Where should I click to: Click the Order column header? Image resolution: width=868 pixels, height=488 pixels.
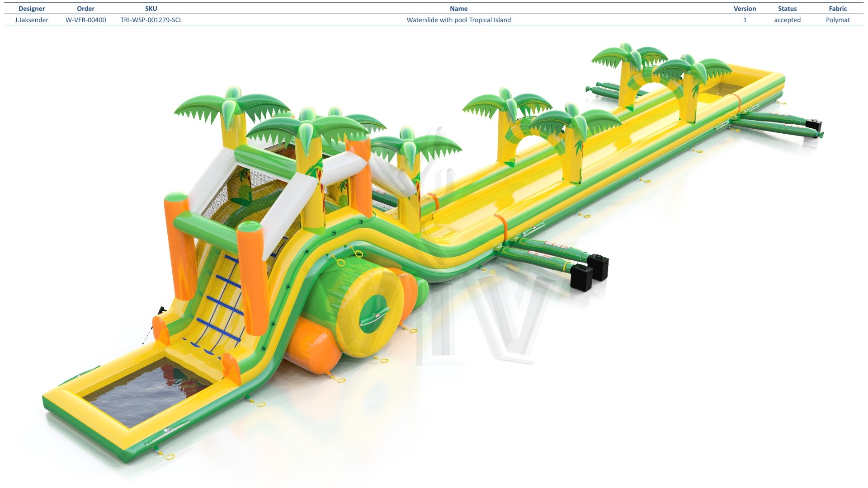pyautogui.click(x=85, y=9)
